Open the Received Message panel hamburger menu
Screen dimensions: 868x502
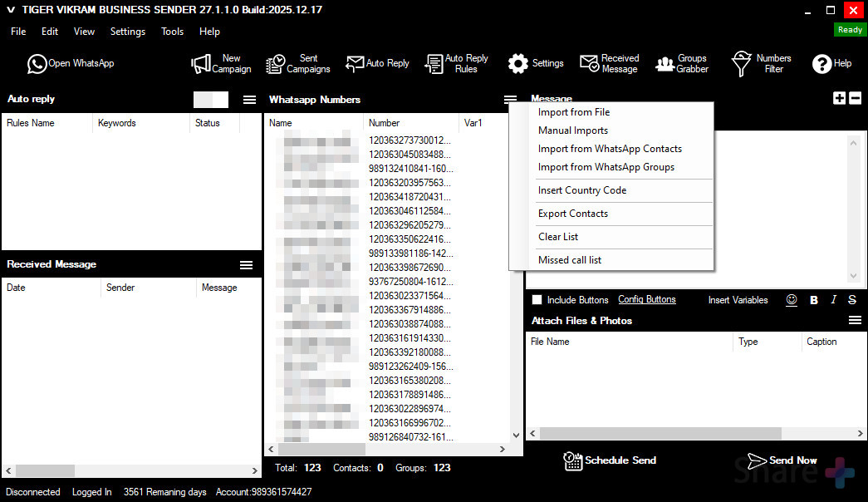247,265
